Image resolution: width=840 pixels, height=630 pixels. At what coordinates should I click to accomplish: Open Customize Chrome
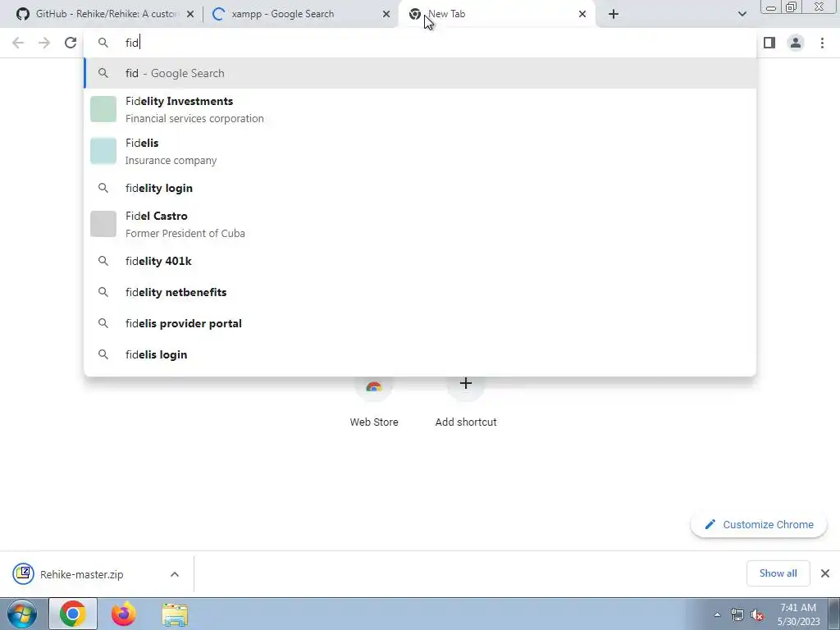click(x=759, y=524)
